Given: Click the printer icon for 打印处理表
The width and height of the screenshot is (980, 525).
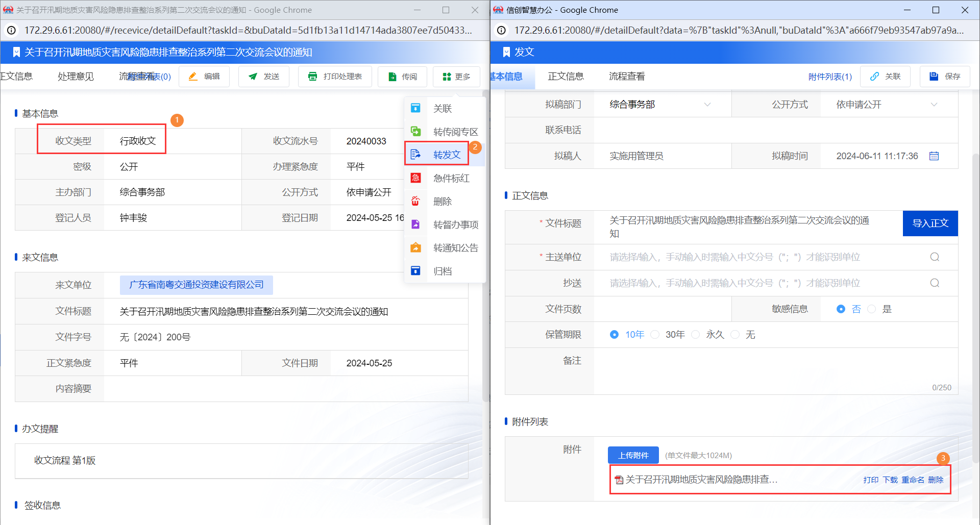Looking at the screenshot, I should click(x=312, y=77).
